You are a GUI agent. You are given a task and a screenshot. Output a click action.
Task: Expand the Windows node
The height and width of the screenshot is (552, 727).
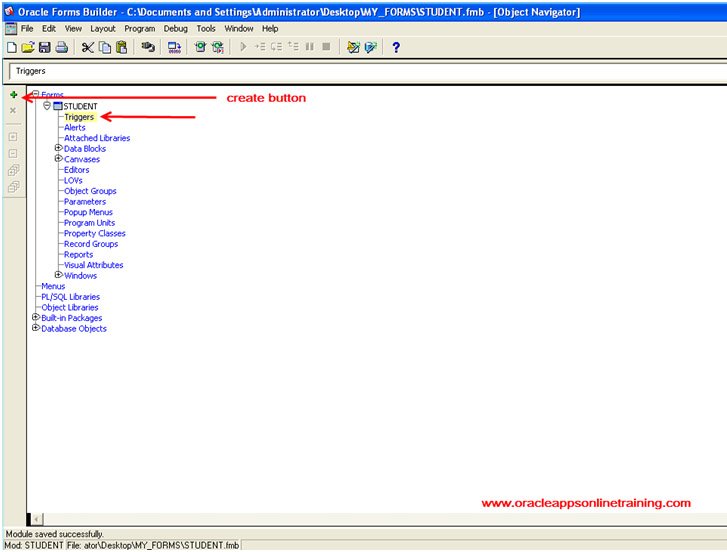point(58,275)
